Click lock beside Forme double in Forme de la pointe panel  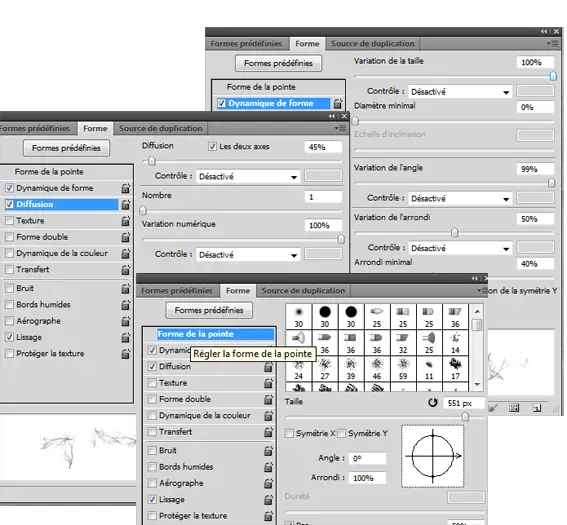pos(268,399)
